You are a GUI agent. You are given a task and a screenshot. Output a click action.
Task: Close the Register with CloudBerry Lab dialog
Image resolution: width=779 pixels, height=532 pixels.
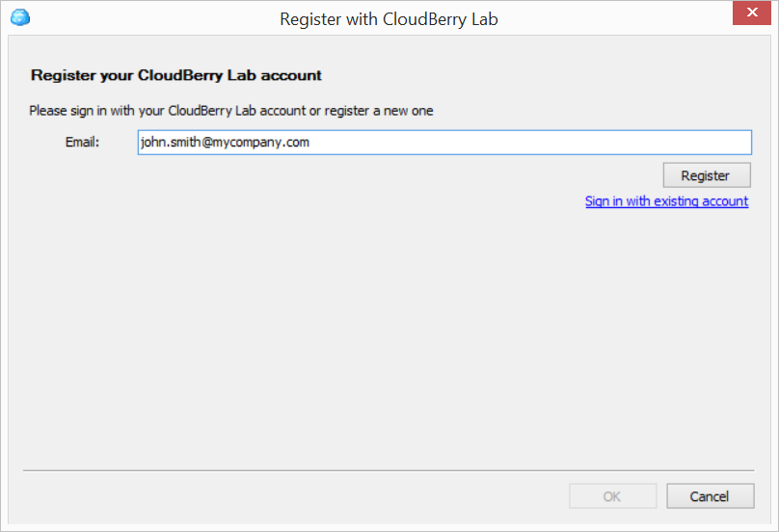point(752,13)
